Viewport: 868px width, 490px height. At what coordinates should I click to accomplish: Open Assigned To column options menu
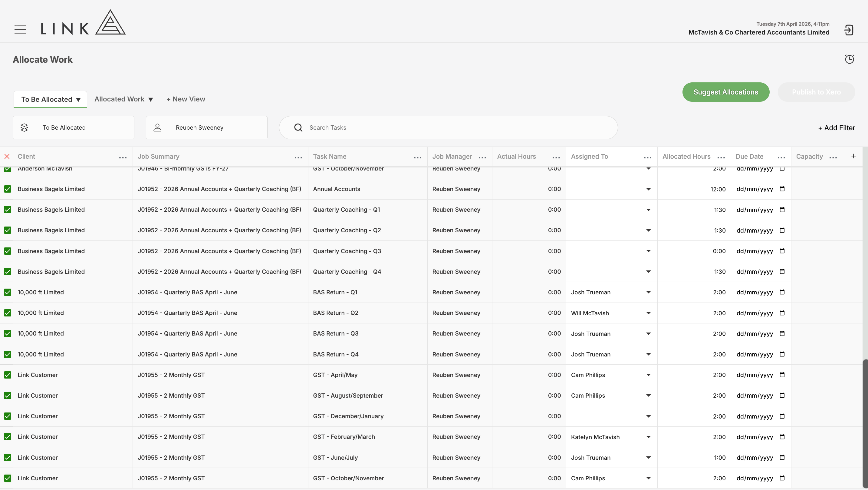coord(647,157)
